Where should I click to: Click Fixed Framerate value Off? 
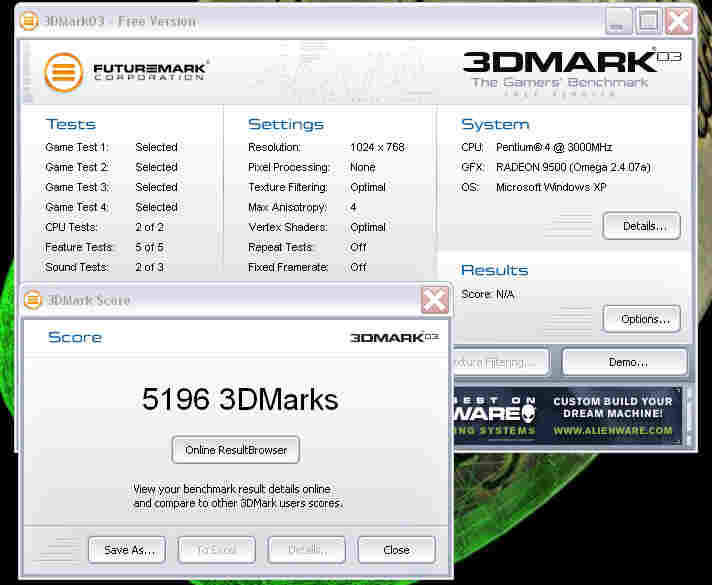tap(358, 267)
